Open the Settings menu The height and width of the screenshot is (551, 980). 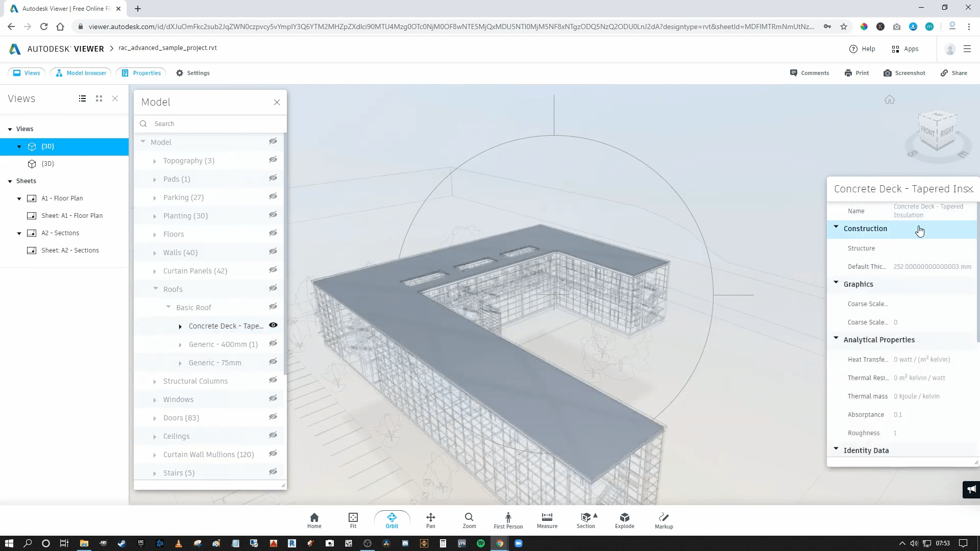click(x=193, y=73)
